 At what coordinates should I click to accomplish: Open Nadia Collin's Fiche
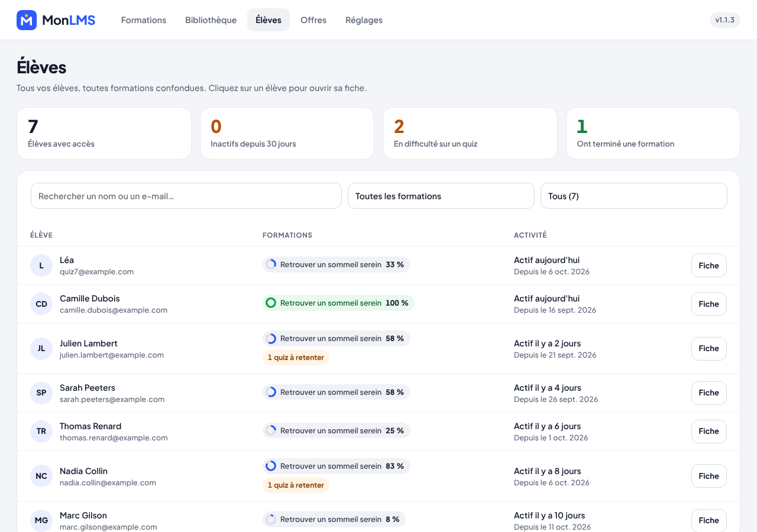(709, 476)
